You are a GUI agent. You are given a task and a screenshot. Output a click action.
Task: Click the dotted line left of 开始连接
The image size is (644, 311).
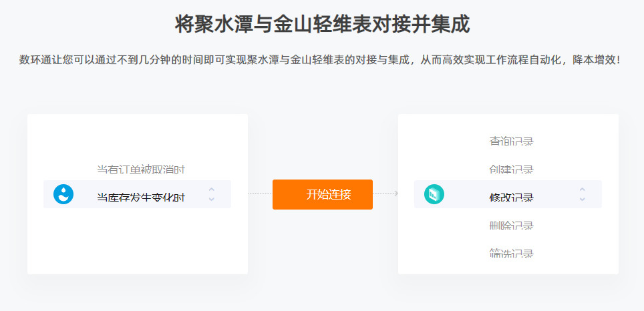point(260,194)
